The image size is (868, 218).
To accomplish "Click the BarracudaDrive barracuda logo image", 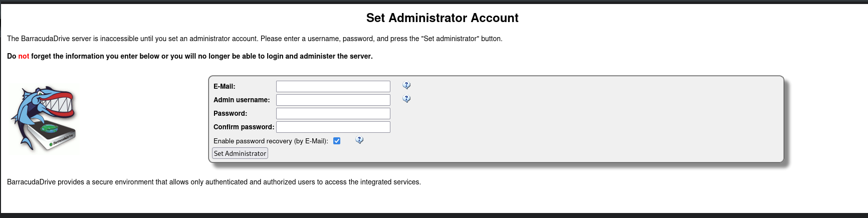I will tap(44, 118).
